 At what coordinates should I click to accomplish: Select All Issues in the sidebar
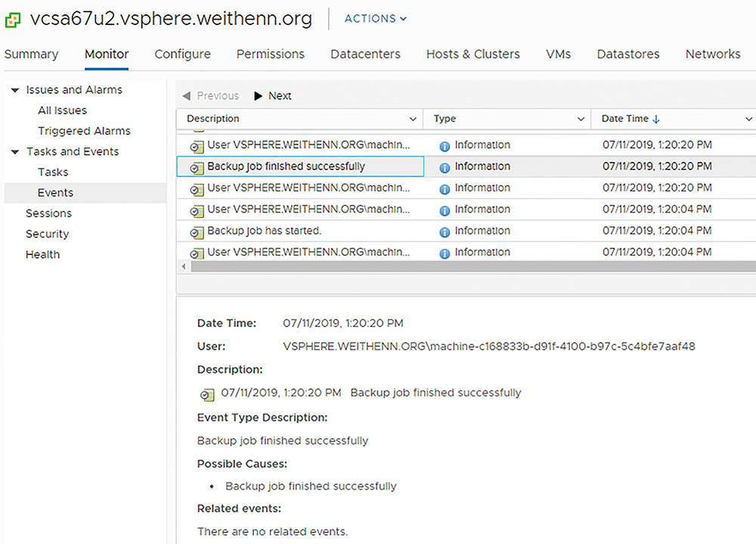(x=63, y=110)
